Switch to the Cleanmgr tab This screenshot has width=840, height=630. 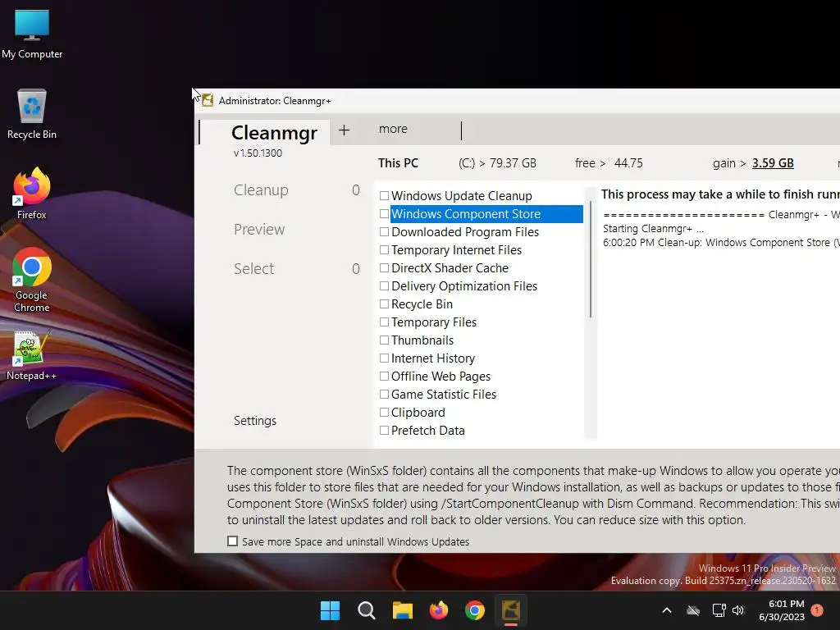(274, 132)
